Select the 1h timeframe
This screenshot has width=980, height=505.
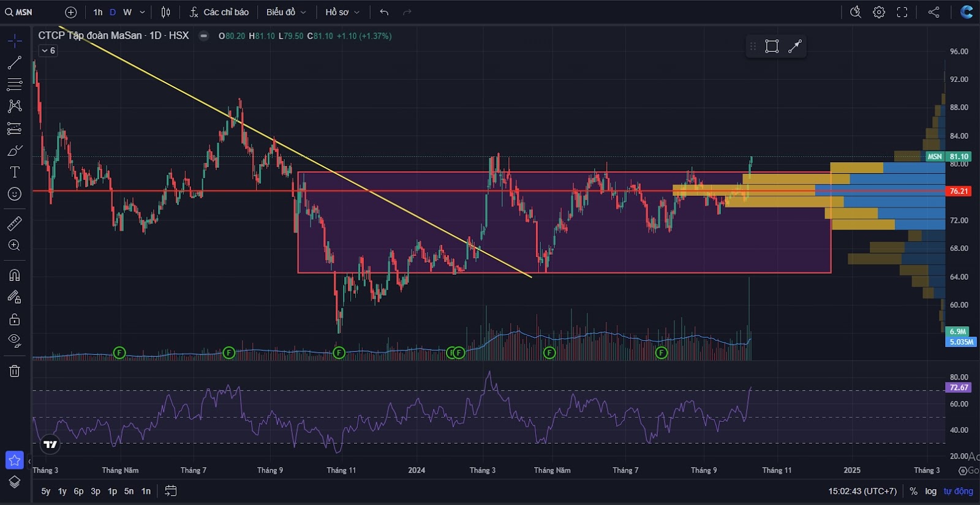pos(98,12)
